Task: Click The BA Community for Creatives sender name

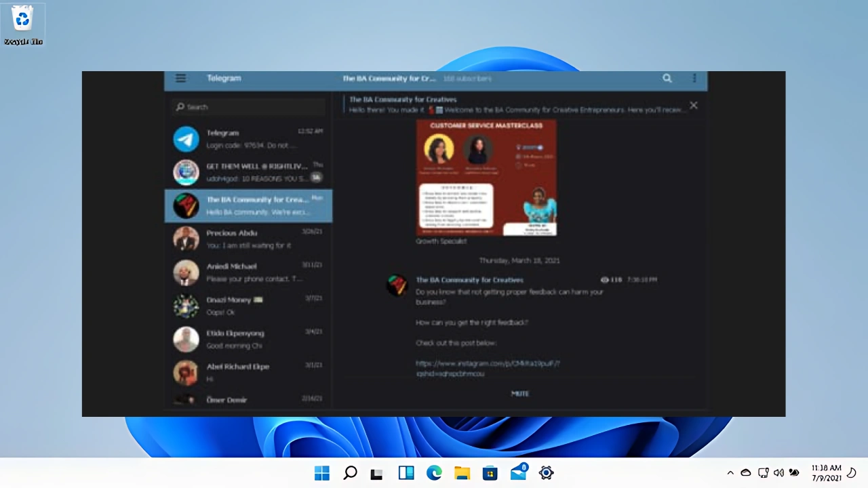Action: click(x=469, y=279)
